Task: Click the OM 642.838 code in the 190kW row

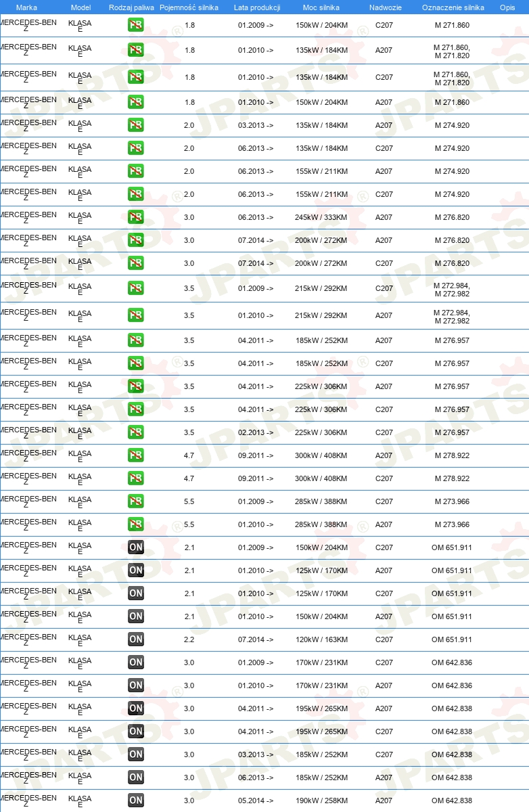Action: tap(452, 800)
